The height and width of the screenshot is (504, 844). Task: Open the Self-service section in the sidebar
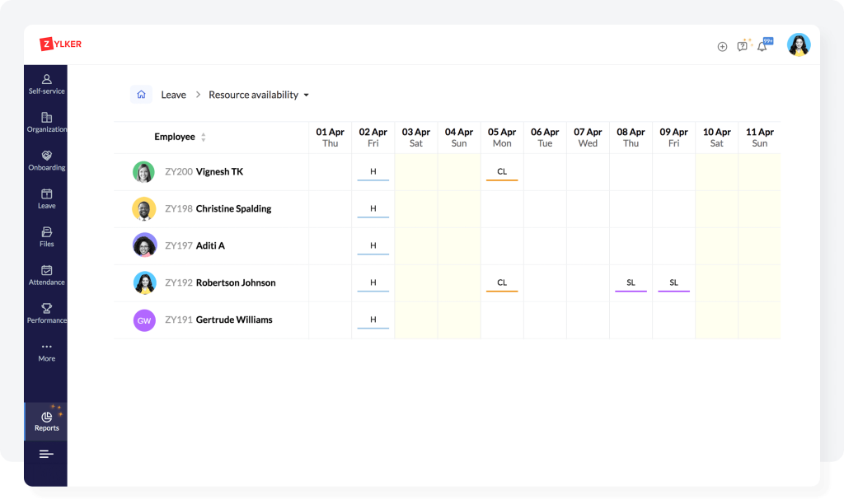(x=46, y=82)
